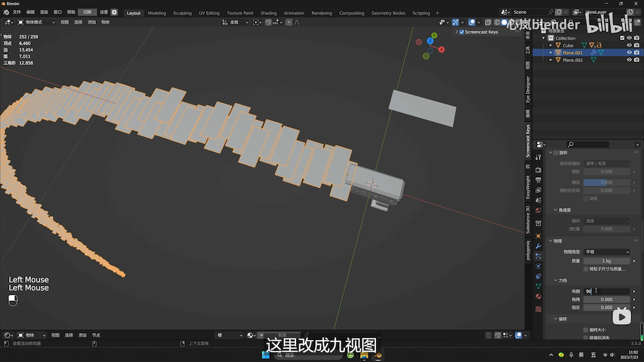Open the 编辑 menu

30,12
